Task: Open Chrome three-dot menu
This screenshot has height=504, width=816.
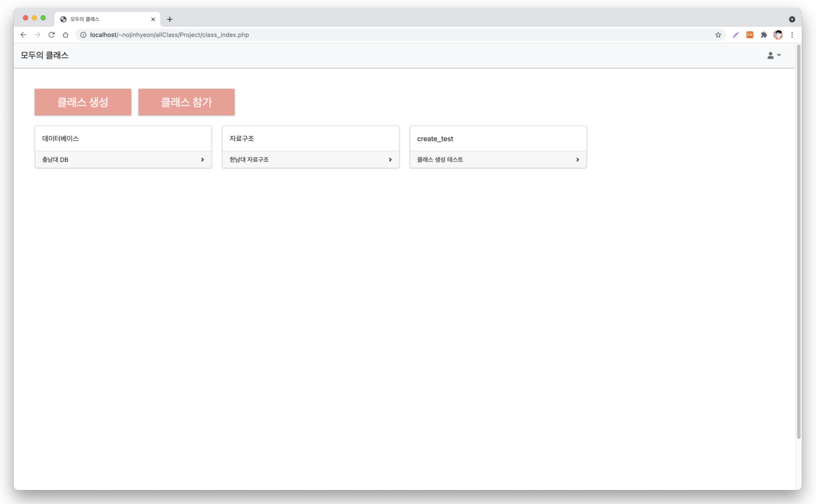Action: (x=792, y=35)
